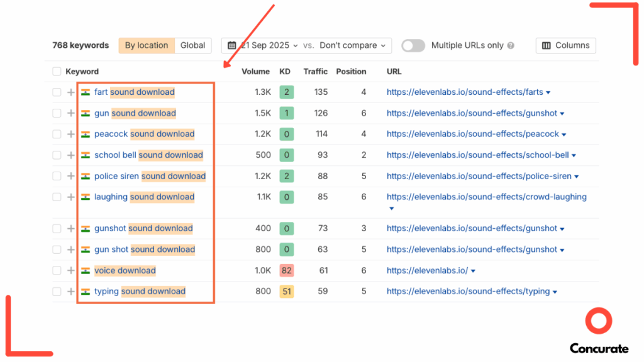Viewport: 644px width, 362px height.
Task: Click the KD 82 badge for voice download
Action: pos(286,270)
